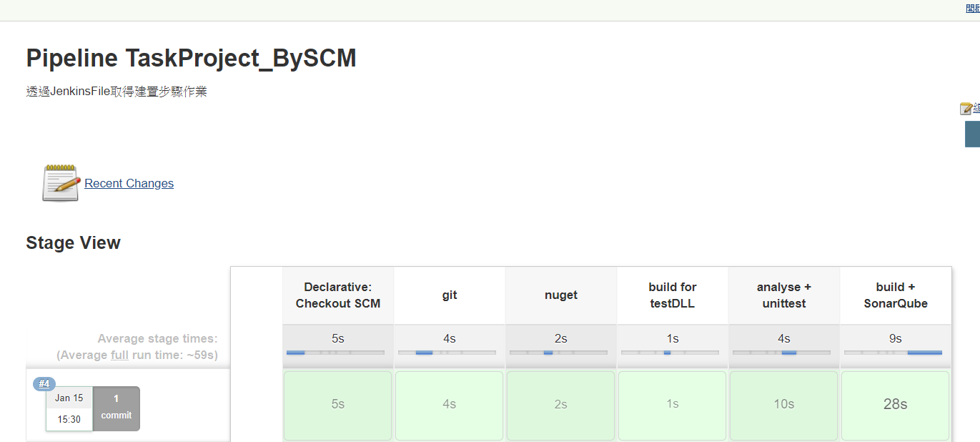The image size is (980, 442).
Task: Click the build for testDLL column header
Action: (673, 295)
